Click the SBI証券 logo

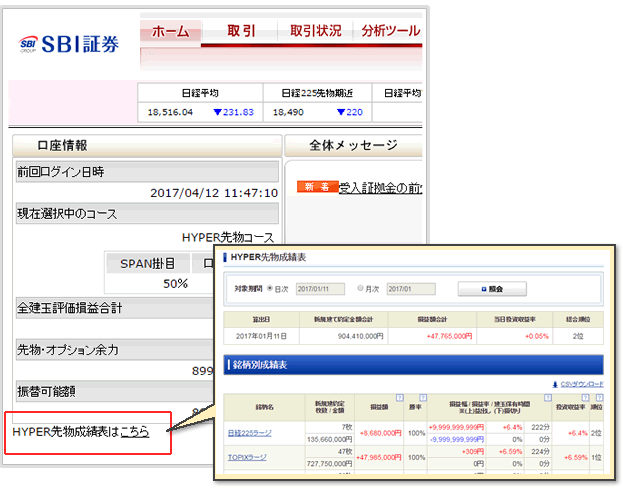(69, 44)
